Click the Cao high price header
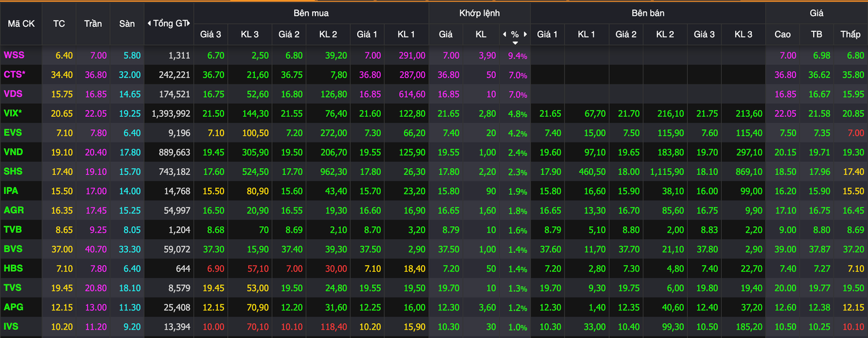Image resolution: width=868 pixels, height=338 pixels. pyautogui.click(x=782, y=34)
